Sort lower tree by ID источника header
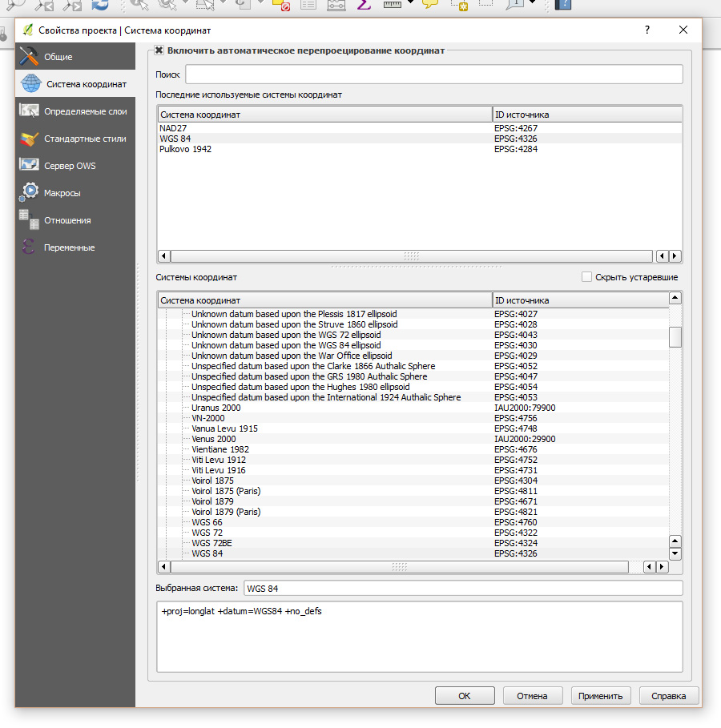Screen dimensions: 721x728 click(580, 300)
